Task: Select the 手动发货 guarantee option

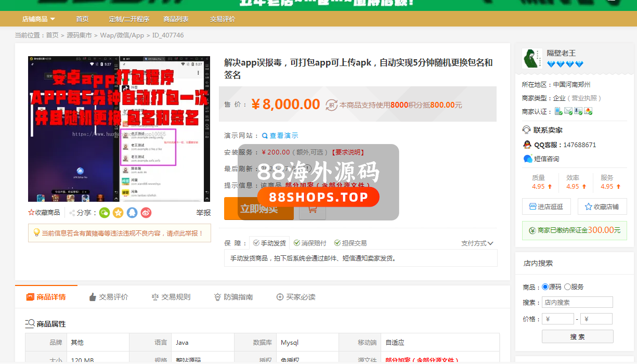Action: click(x=269, y=243)
